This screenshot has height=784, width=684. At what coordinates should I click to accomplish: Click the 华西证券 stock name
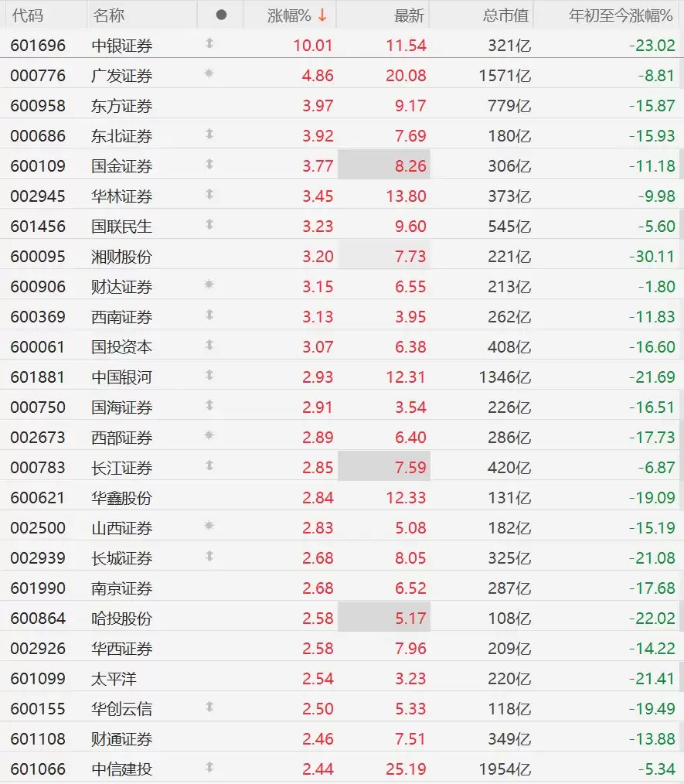pos(122,649)
